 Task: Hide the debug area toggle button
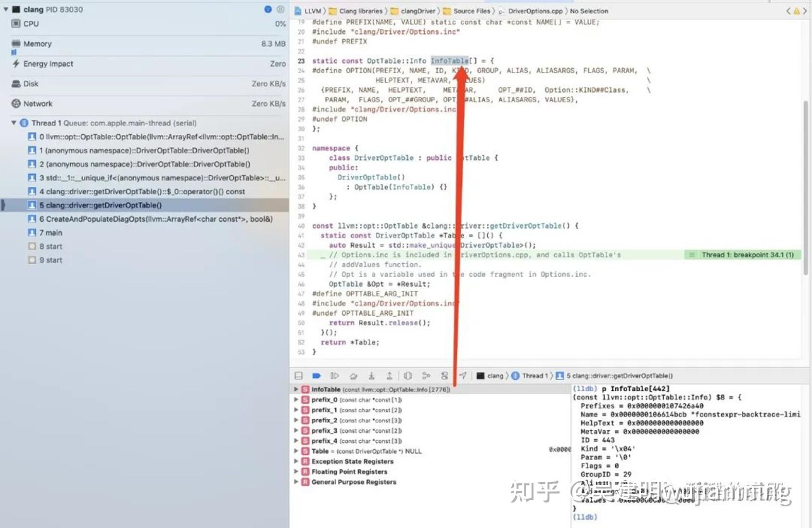(298, 376)
